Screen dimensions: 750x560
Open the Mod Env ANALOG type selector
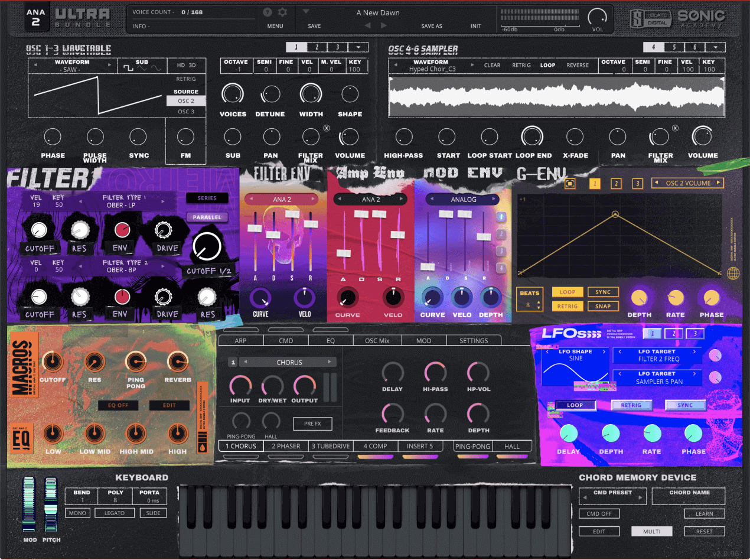point(464,199)
